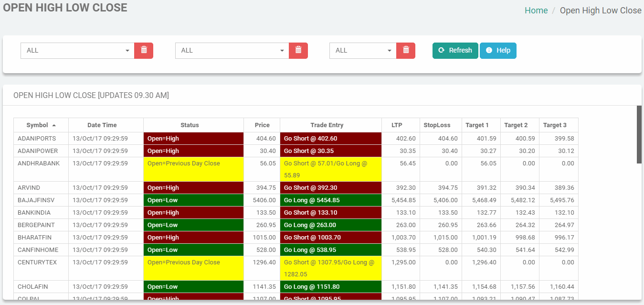Click the second filter's trash delete button
Viewport: 644px width, 305px height.
click(298, 50)
